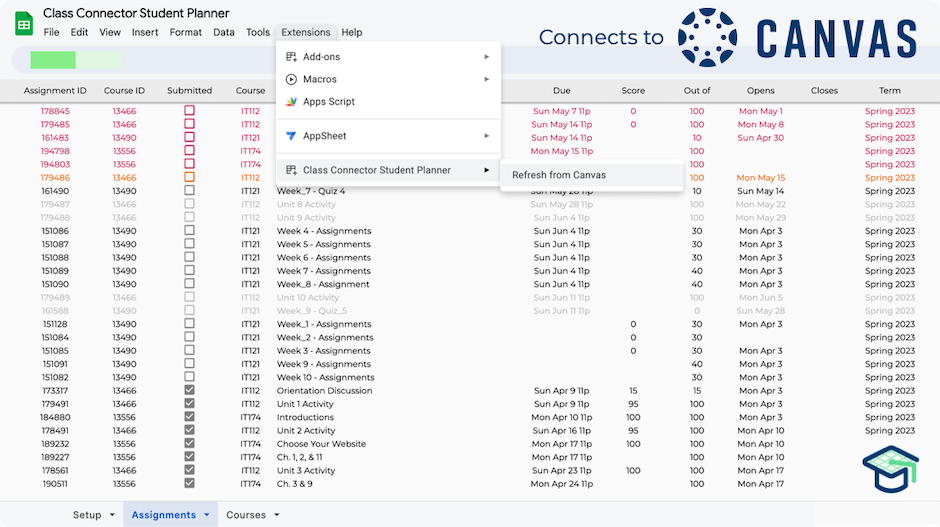Expand the Add-ons submenu arrow
Viewport: 940px width, 527px height.
[487, 57]
